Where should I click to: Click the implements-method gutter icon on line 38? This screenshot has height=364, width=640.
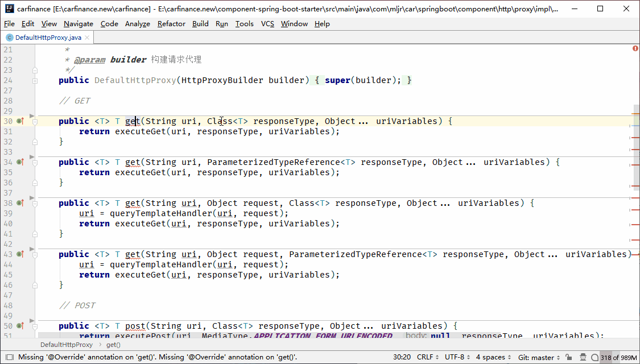[x=20, y=203]
